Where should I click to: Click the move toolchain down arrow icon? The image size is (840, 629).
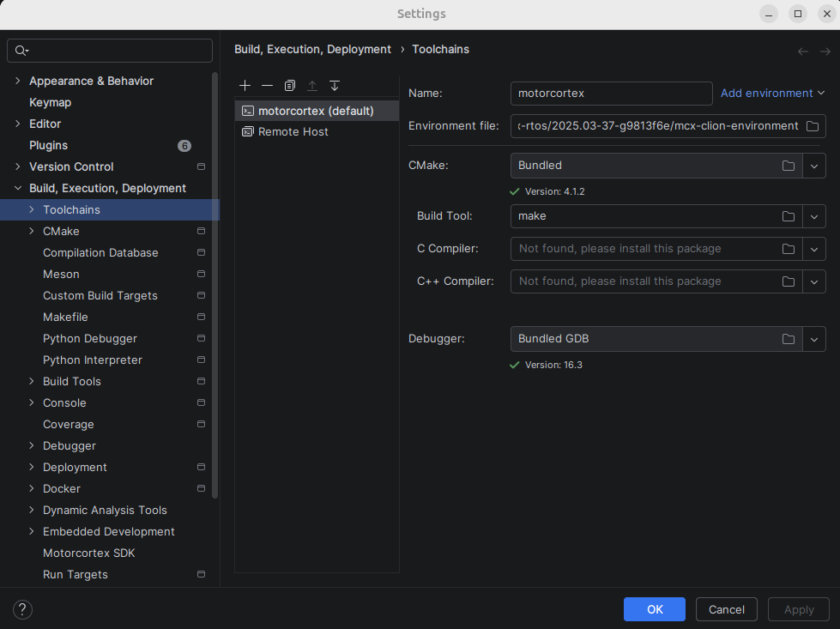(x=335, y=86)
